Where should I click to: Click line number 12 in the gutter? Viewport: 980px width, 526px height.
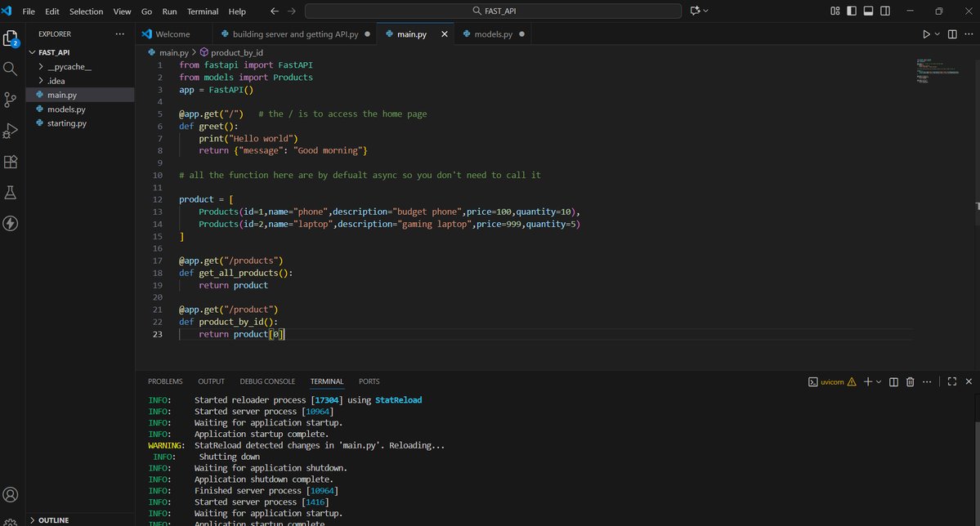(x=158, y=200)
